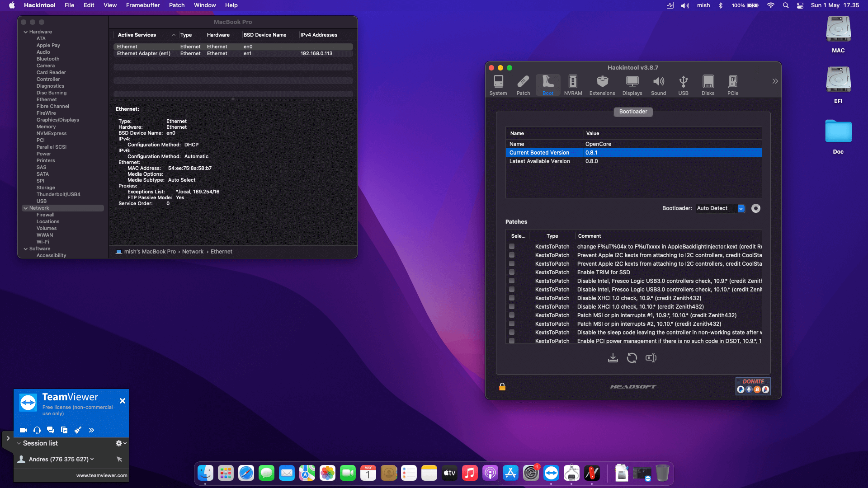This screenshot has height=488, width=868.
Task: Open the Window menu
Action: point(205,5)
